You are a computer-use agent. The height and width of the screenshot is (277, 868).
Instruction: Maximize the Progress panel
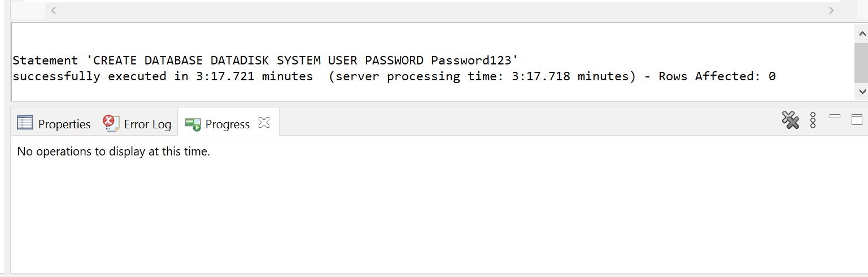pyautogui.click(x=857, y=119)
